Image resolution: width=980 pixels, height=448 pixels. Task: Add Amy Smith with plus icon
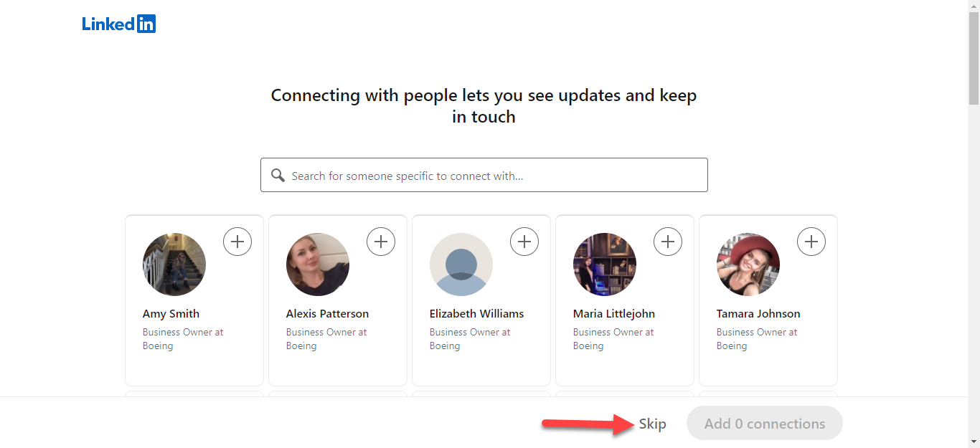237,242
